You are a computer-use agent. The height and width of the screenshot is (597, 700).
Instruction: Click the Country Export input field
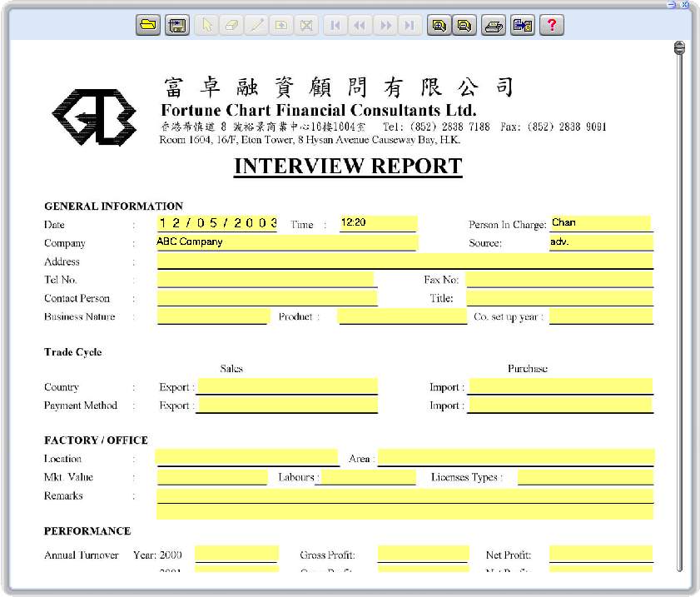pyautogui.click(x=287, y=386)
